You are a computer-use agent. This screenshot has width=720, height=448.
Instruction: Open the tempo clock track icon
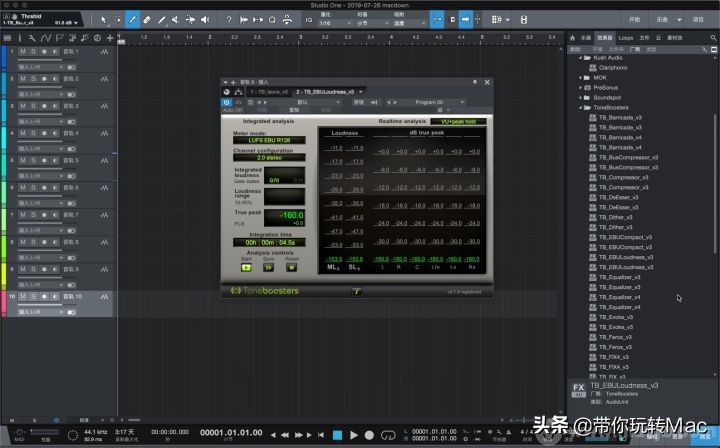(97, 38)
